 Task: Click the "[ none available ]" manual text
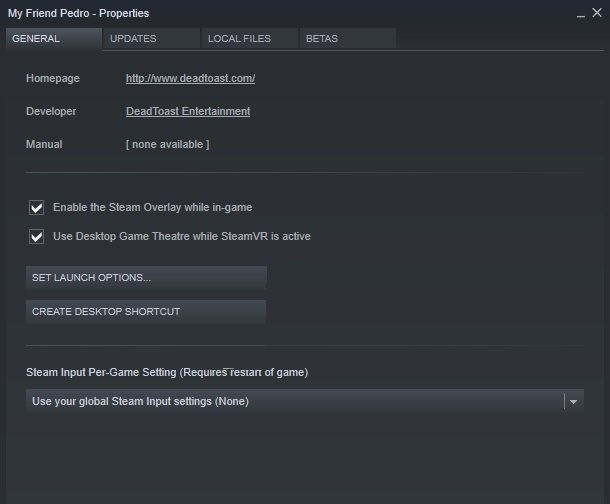(x=167, y=144)
